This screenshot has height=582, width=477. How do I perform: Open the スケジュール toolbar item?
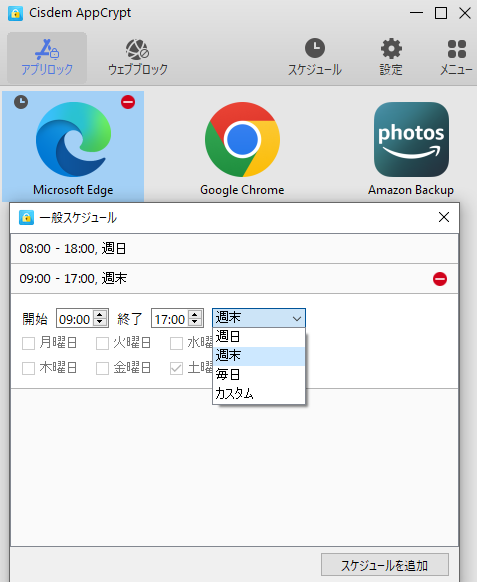[x=315, y=58]
